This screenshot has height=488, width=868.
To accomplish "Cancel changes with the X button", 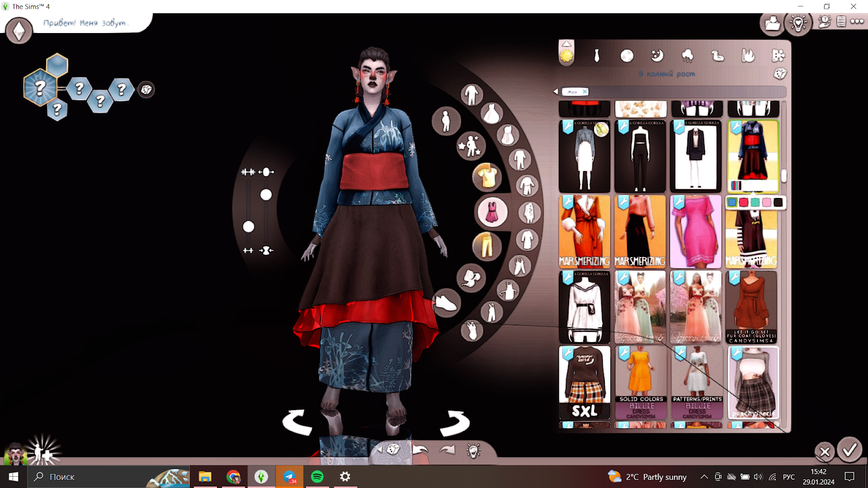I will [x=825, y=451].
